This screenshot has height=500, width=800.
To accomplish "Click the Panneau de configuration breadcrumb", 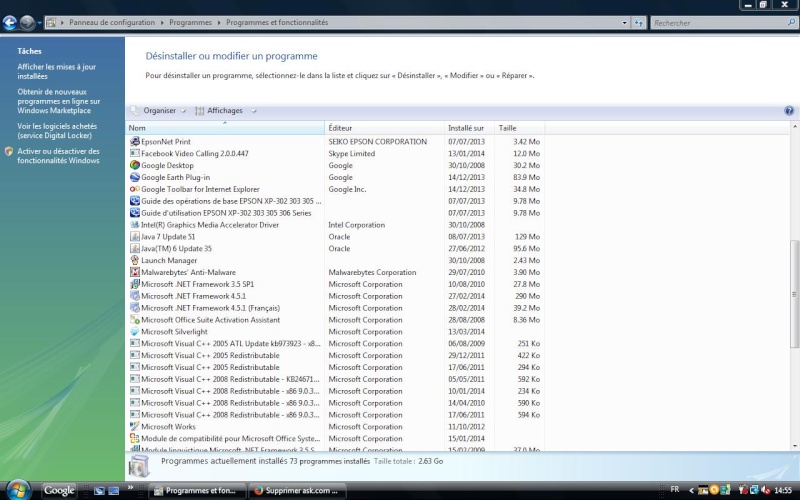I will tap(112, 22).
